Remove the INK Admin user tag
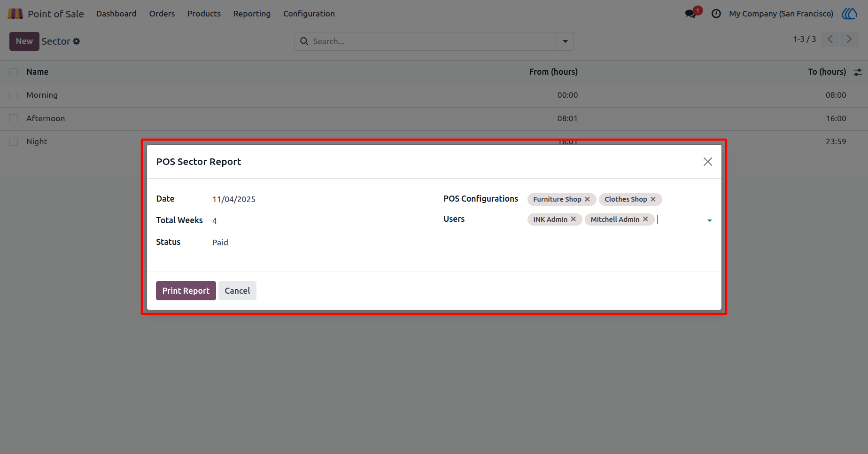 pos(573,219)
